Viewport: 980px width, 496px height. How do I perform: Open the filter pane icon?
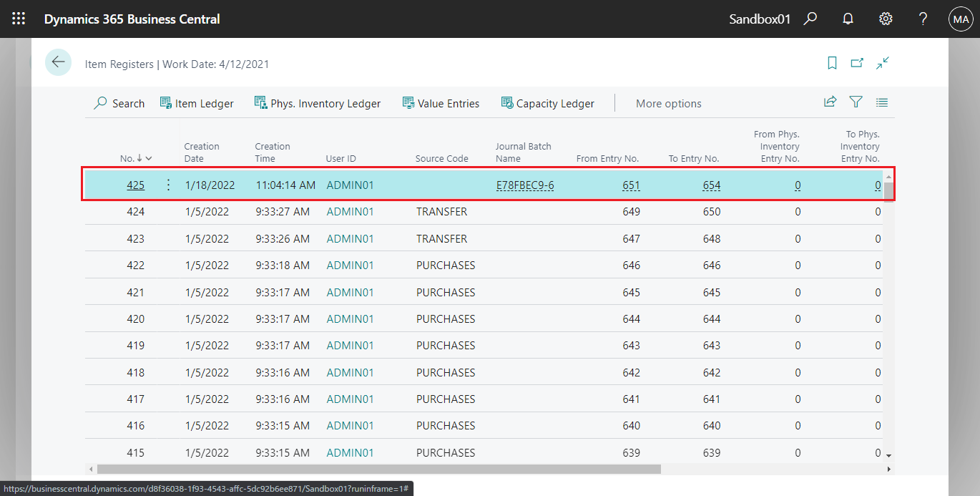coord(856,102)
